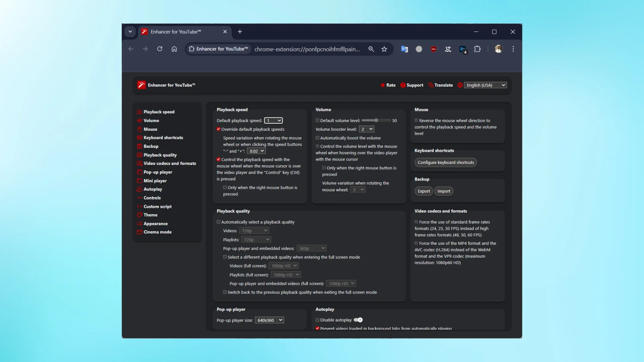Click Configure keyboard shortcuts button
The image size is (644, 362).
[445, 163]
